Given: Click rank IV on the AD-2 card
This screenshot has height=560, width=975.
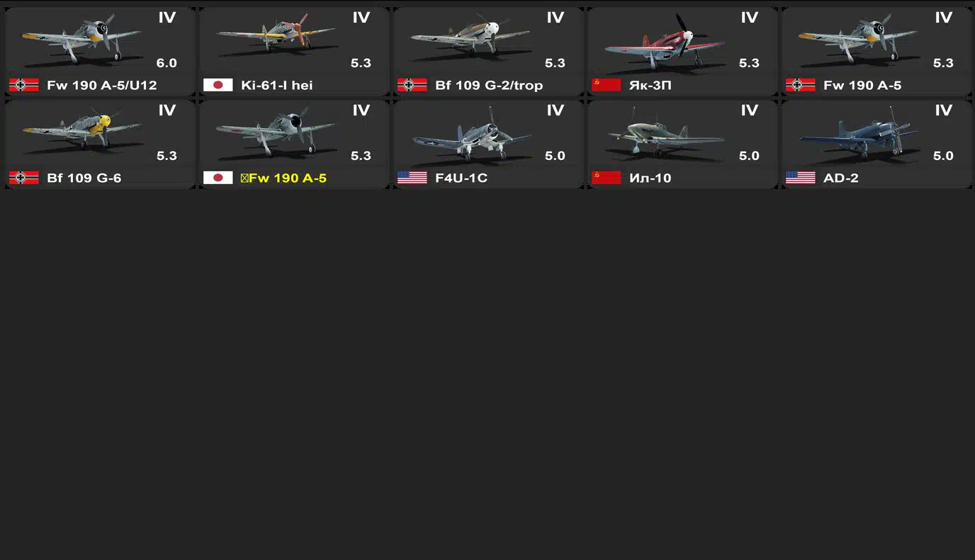Looking at the screenshot, I should pos(943,110).
